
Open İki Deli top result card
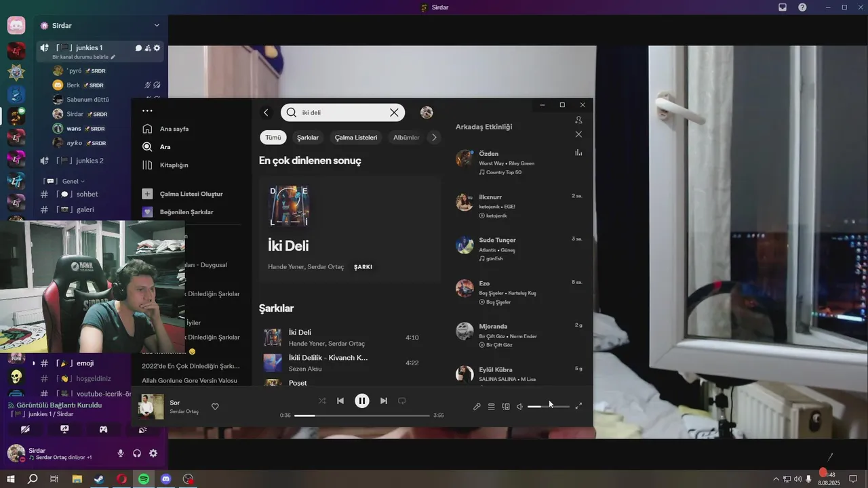[x=350, y=229]
